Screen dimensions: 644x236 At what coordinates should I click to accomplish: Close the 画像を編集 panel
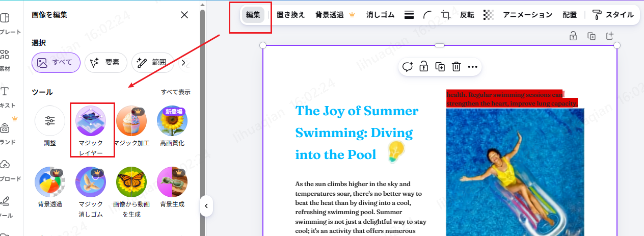[184, 15]
